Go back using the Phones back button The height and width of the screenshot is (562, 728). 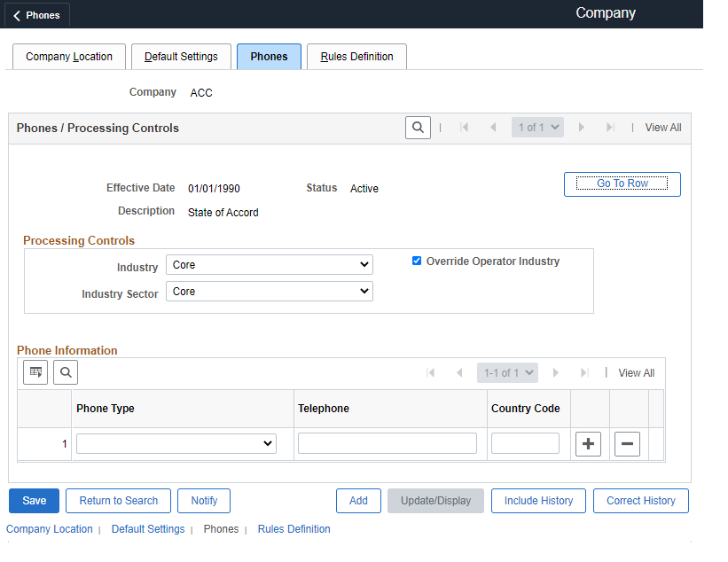pyautogui.click(x=36, y=15)
